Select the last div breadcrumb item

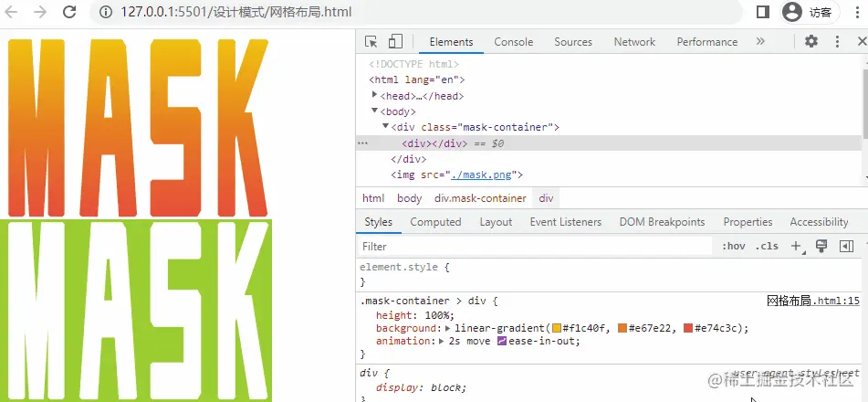click(x=546, y=198)
